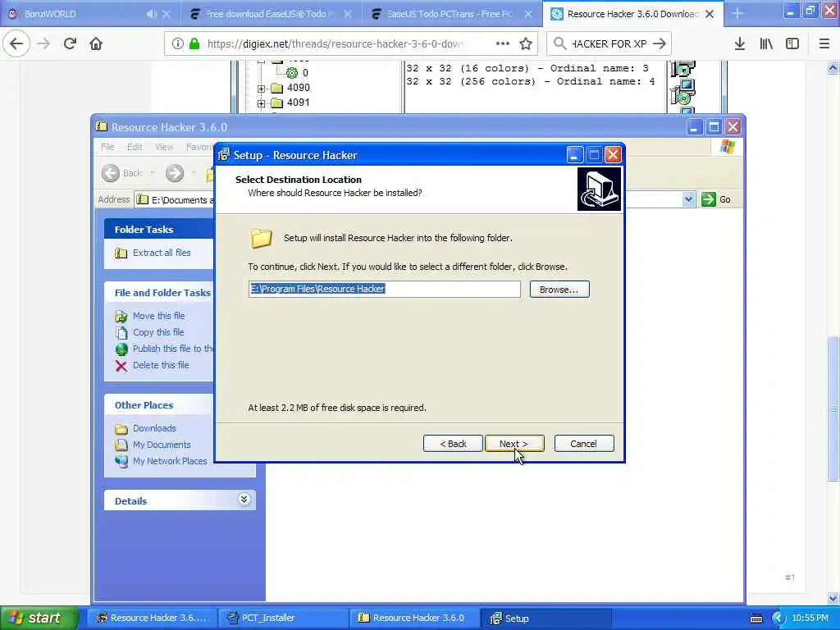Switch to PCT_Installer taskbar item
This screenshot has width=840, height=630.
click(283, 618)
